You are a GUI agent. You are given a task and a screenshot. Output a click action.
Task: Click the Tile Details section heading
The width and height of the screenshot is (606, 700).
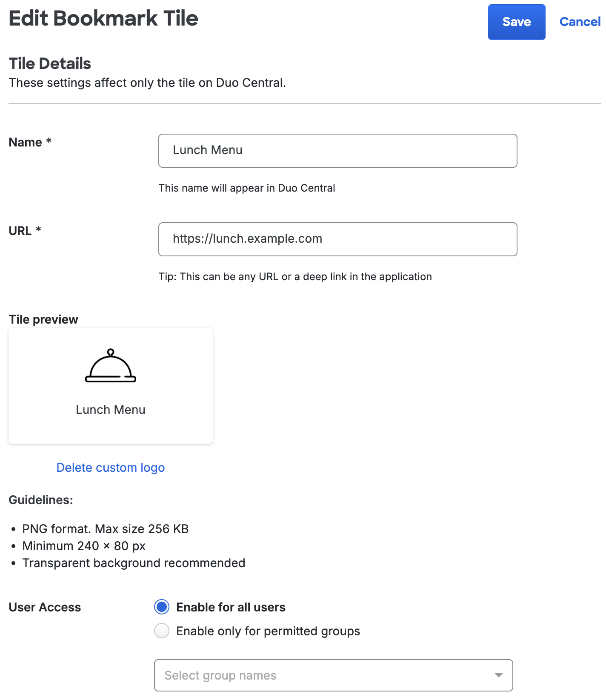[x=50, y=63]
